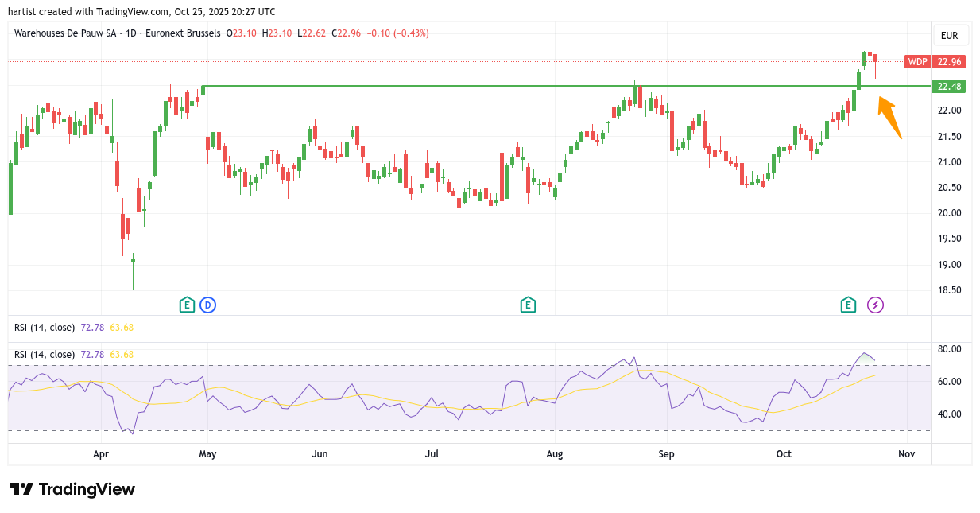Click the 20.00 label on the price axis

pyautogui.click(x=949, y=213)
